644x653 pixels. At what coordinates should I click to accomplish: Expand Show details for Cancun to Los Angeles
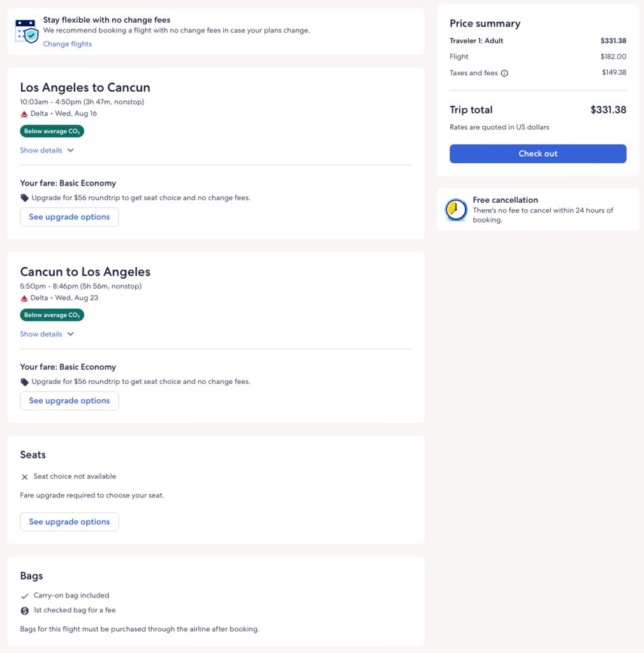pyautogui.click(x=47, y=334)
